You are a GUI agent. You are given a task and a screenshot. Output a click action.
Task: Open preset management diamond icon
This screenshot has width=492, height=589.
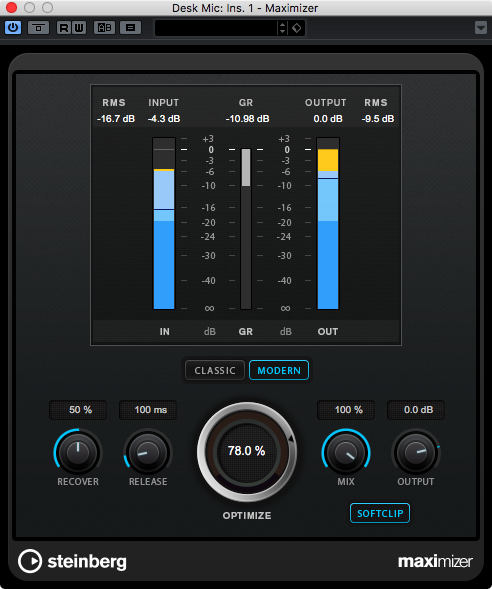coord(297,28)
